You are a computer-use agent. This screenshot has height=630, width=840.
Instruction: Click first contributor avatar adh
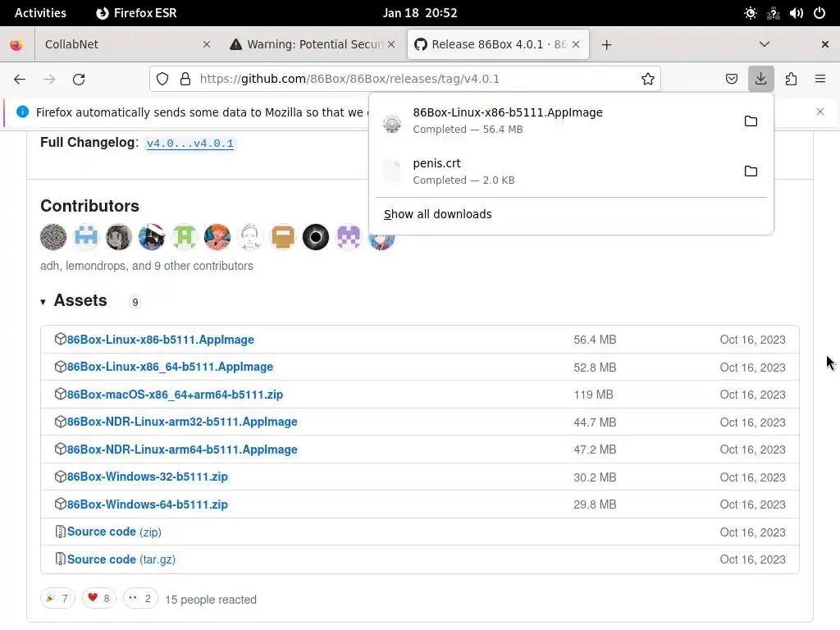pos(53,237)
